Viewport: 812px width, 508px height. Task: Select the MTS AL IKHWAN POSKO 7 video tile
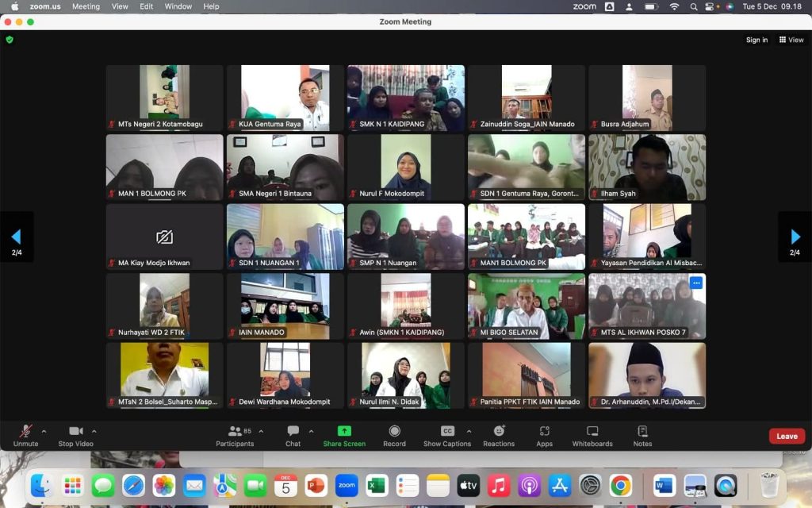647,306
